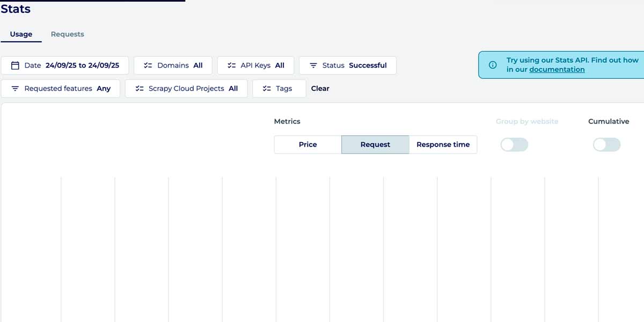The height and width of the screenshot is (322, 644).
Task: Enable the Cumulative toggle
Action: coord(606,144)
